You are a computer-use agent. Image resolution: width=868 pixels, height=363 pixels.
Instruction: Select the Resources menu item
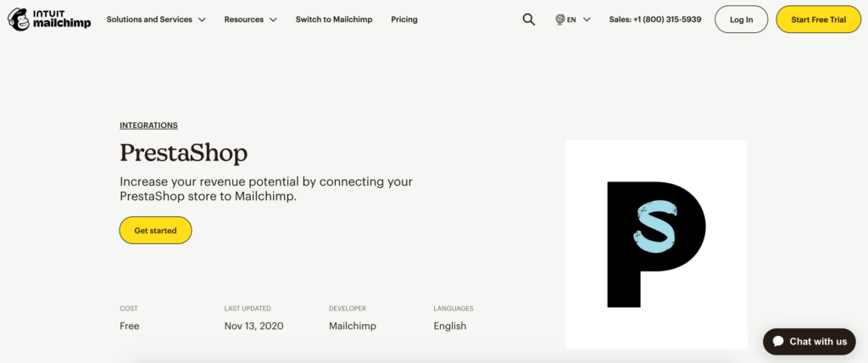tap(243, 20)
